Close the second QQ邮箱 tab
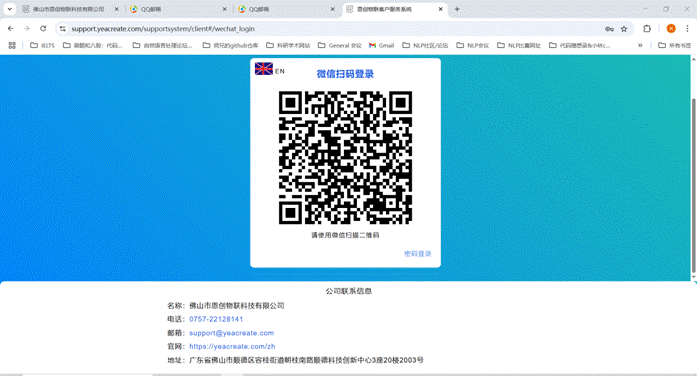 coord(332,9)
